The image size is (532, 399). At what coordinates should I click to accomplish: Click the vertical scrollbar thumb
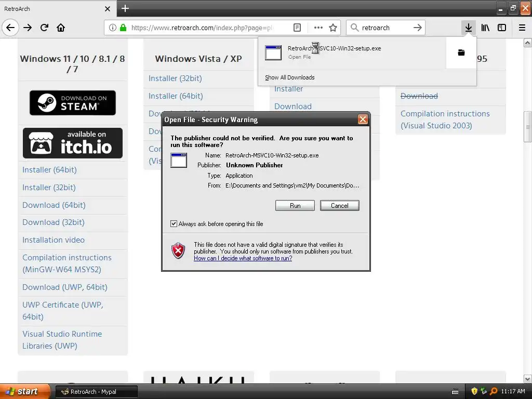pyautogui.click(x=528, y=127)
